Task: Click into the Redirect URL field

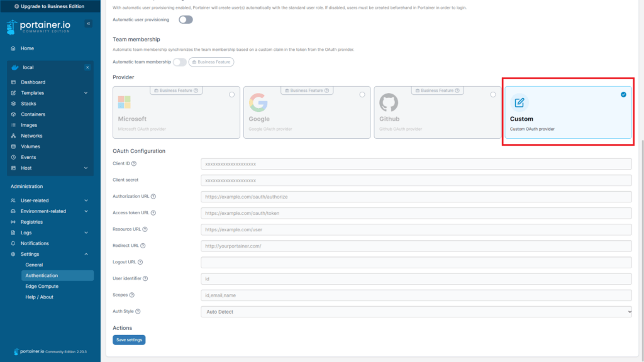Action: (x=416, y=246)
